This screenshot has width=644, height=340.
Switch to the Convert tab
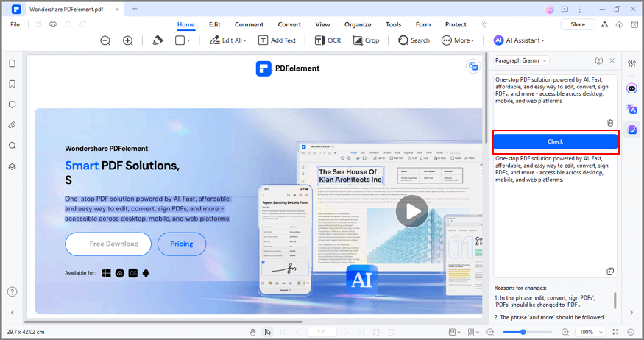(x=289, y=24)
